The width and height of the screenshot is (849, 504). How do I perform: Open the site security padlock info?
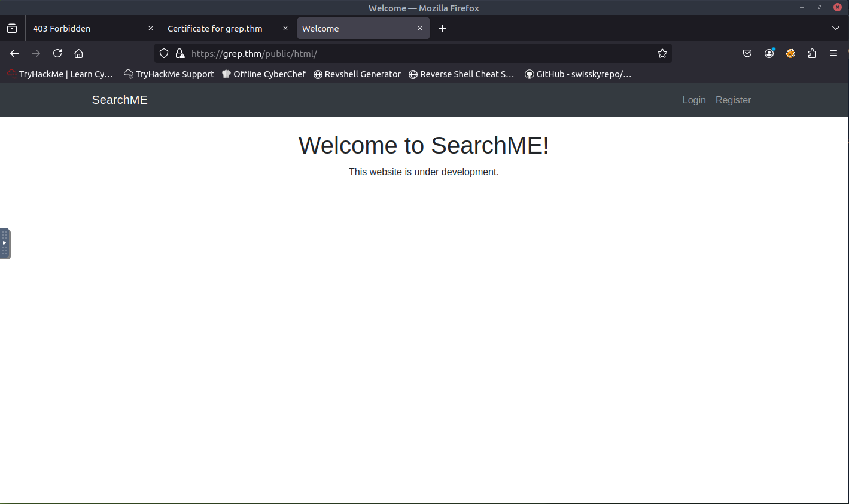(x=180, y=53)
